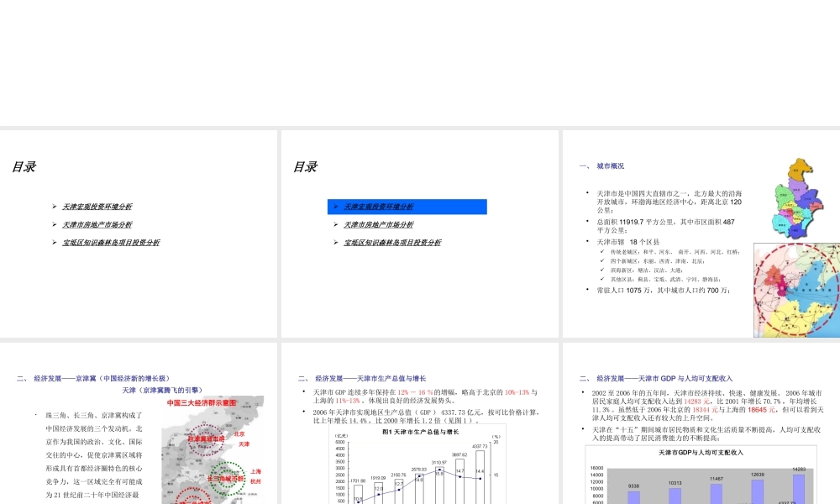Select subtitle 天津(京津冀腾飞的引擎)
840x504 pixels.
tap(162, 391)
